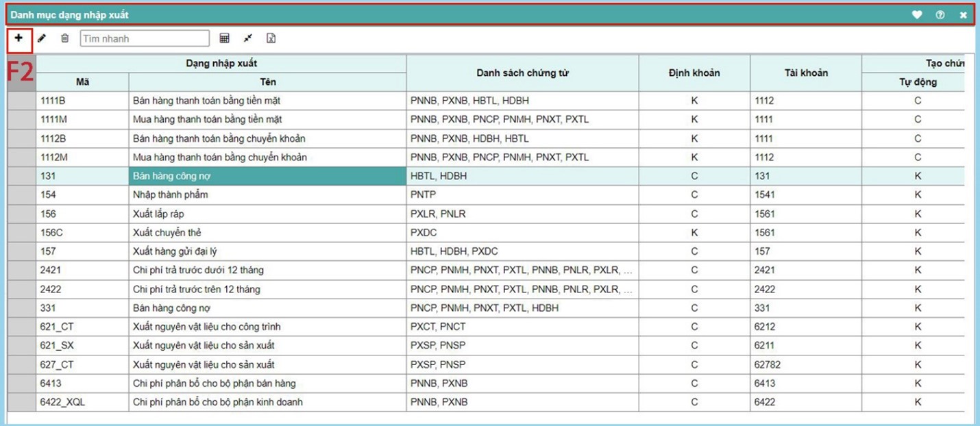Click into the Tìm nhanh search field
The width and height of the screenshot is (980, 426).
click(x=145, y=38)
